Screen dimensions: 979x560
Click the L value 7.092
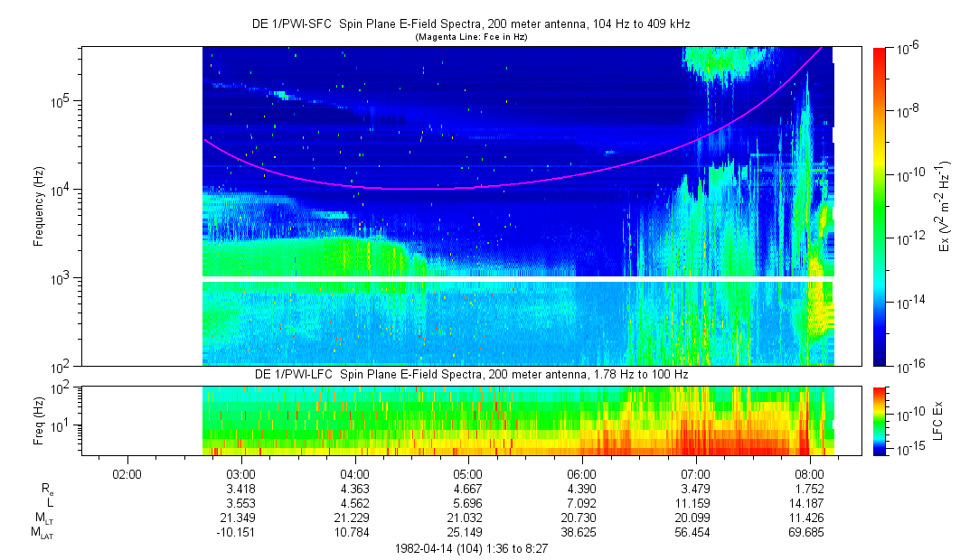[x=581, y=503]
